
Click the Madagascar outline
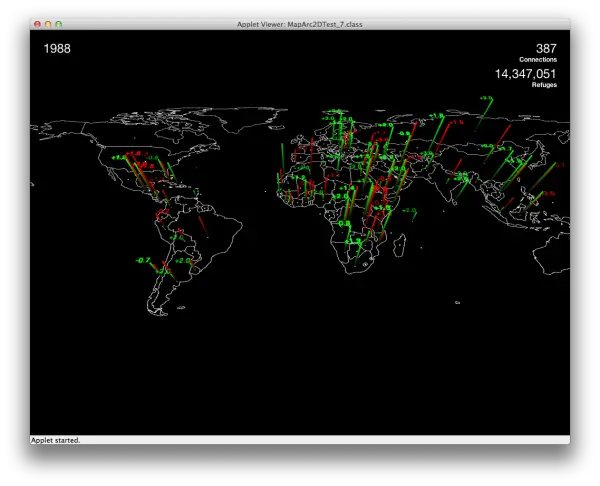399,246
